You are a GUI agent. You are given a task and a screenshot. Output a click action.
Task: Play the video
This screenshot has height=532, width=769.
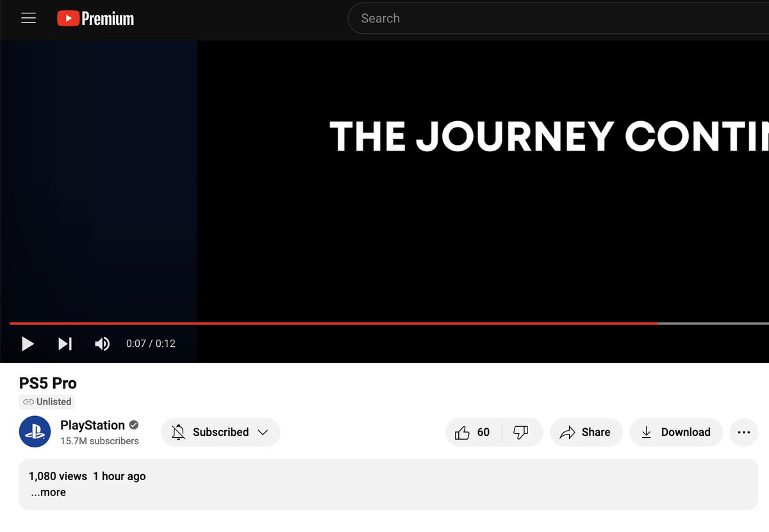click(28, 344)
